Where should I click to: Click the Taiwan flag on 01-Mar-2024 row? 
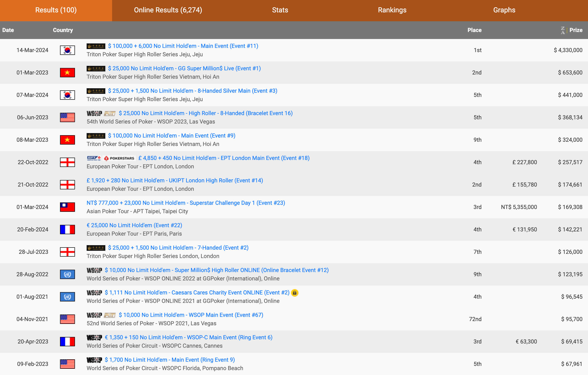pos(67,207)
